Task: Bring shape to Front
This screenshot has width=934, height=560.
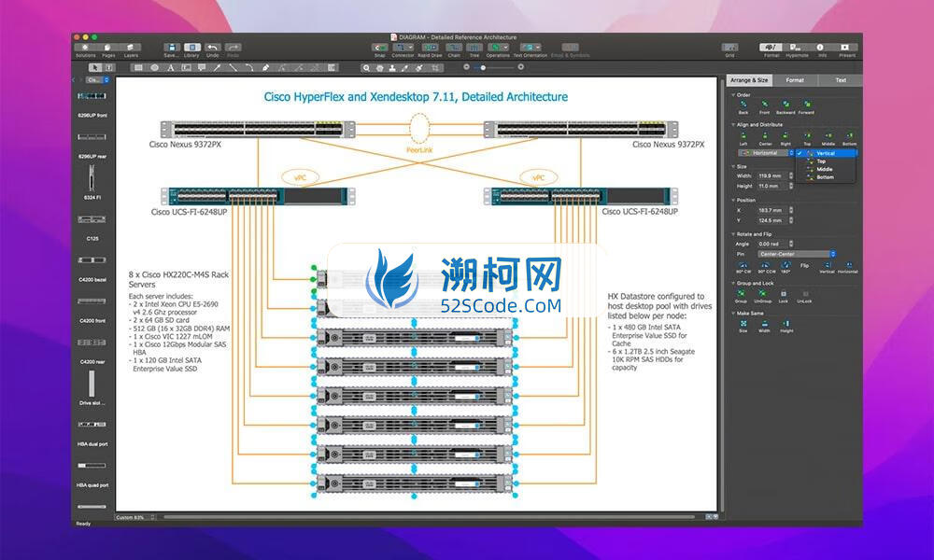Action: pyautogui.click(x=764, y=105)
